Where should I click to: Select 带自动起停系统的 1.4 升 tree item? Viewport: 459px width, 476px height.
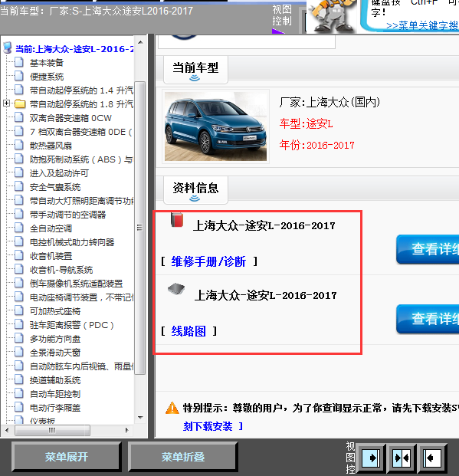point(81,90)
